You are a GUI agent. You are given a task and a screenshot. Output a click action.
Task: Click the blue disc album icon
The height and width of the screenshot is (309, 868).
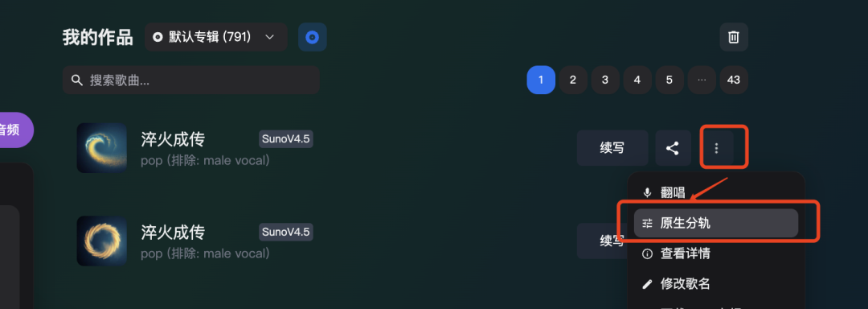coord(312,37)
